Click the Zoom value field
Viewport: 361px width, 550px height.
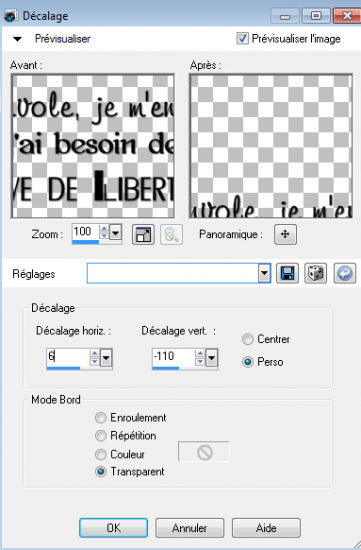point(86,232)
